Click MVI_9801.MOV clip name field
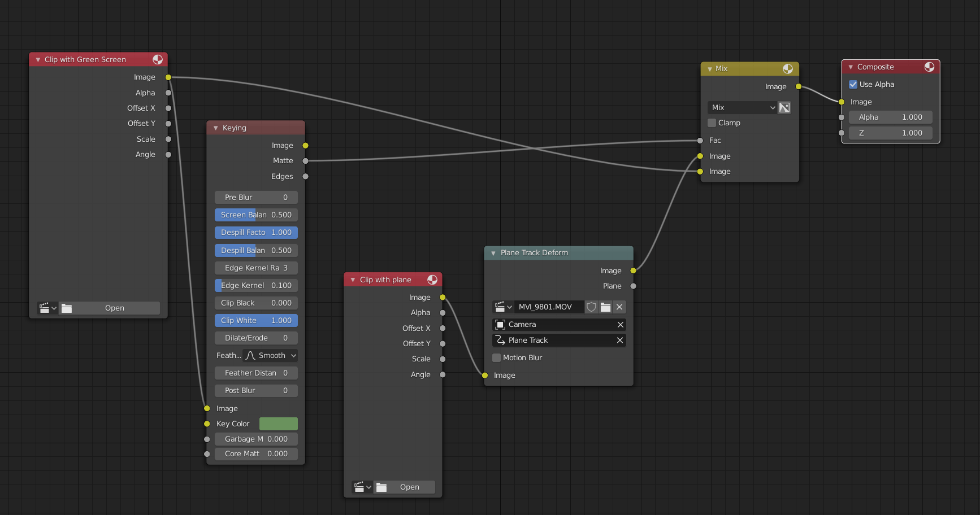This screenshot has height=515, width=980. coord(549,307)
